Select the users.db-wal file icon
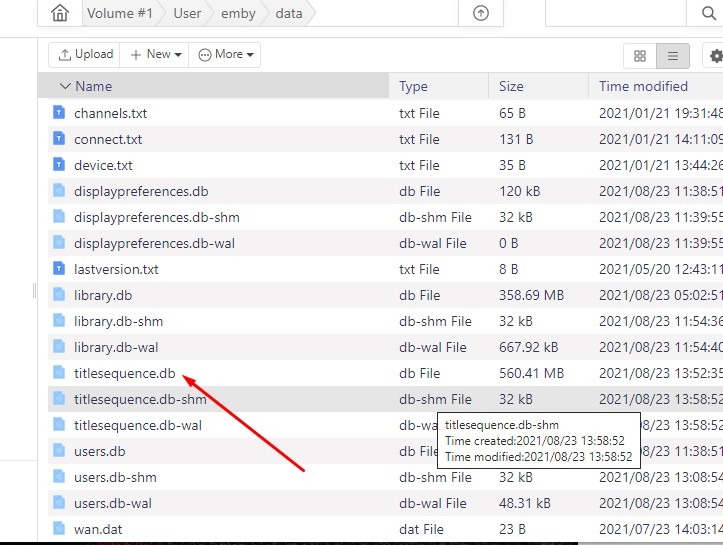 point(59,502)
